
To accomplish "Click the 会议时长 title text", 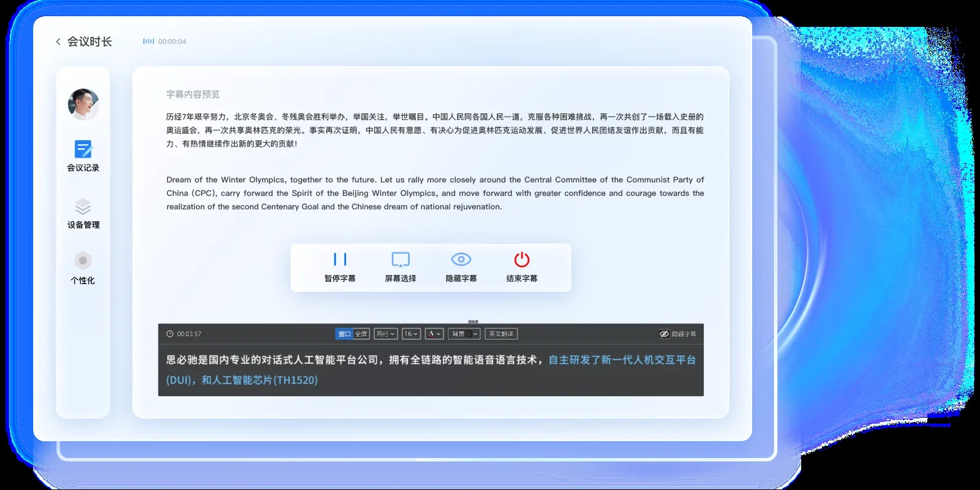I will [x=89, y=42].
